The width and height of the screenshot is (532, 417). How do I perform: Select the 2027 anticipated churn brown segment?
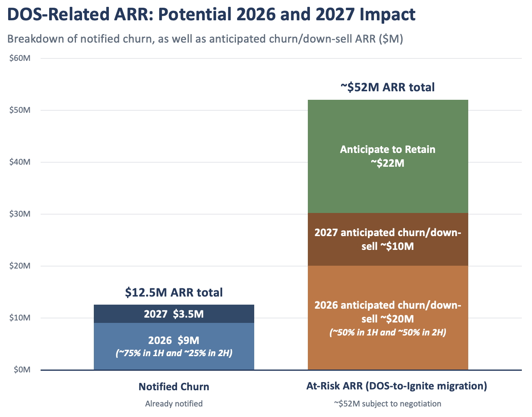coord(388,239)
